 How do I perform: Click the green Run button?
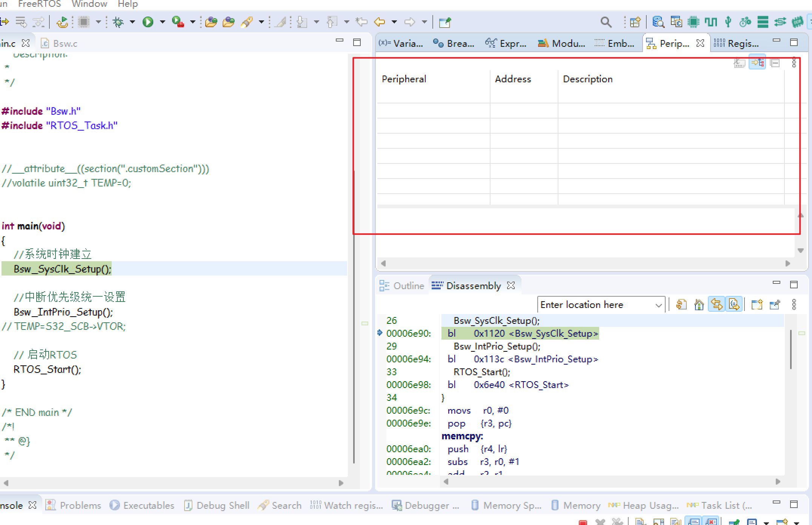148,22
